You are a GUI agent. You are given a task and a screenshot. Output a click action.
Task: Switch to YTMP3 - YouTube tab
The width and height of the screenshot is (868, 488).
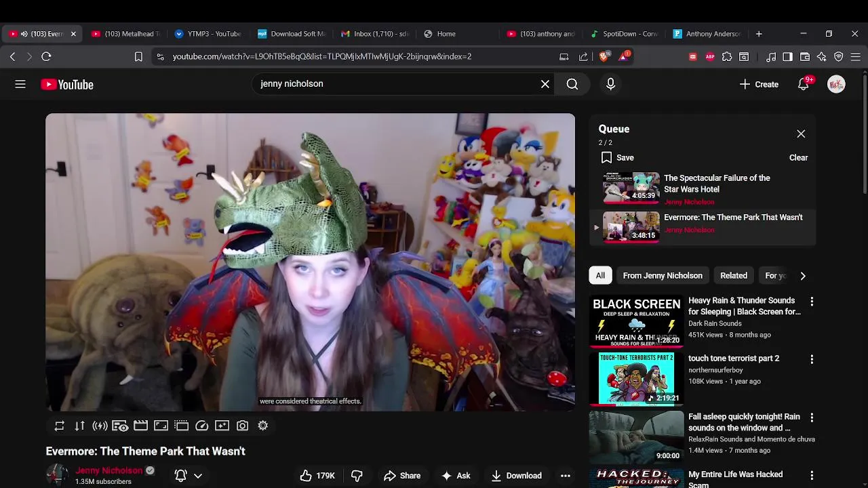coord(208,34)
